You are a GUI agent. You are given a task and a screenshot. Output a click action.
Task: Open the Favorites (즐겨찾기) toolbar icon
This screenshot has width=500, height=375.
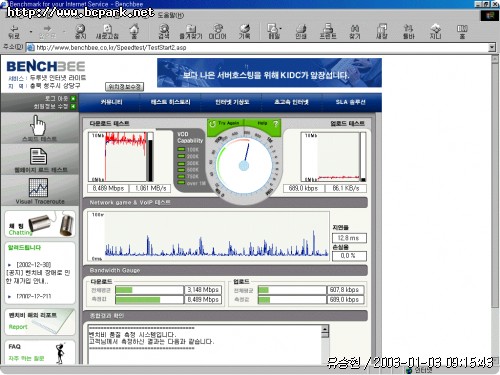tap(191, 32)
